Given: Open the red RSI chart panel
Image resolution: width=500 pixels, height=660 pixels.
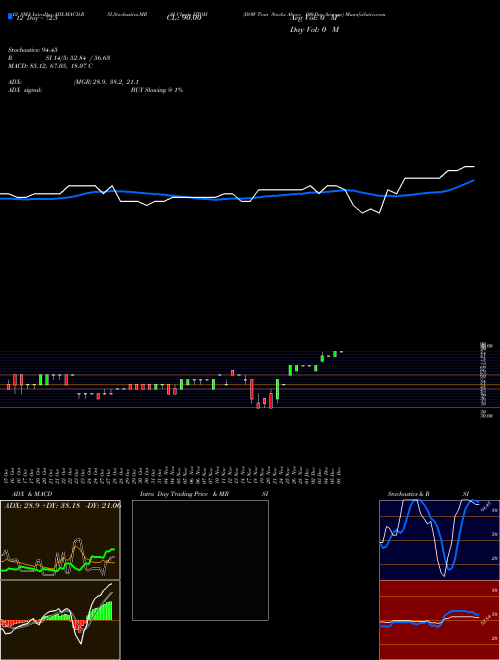Looking at the screenshot, I should click(x=439, y=620).
